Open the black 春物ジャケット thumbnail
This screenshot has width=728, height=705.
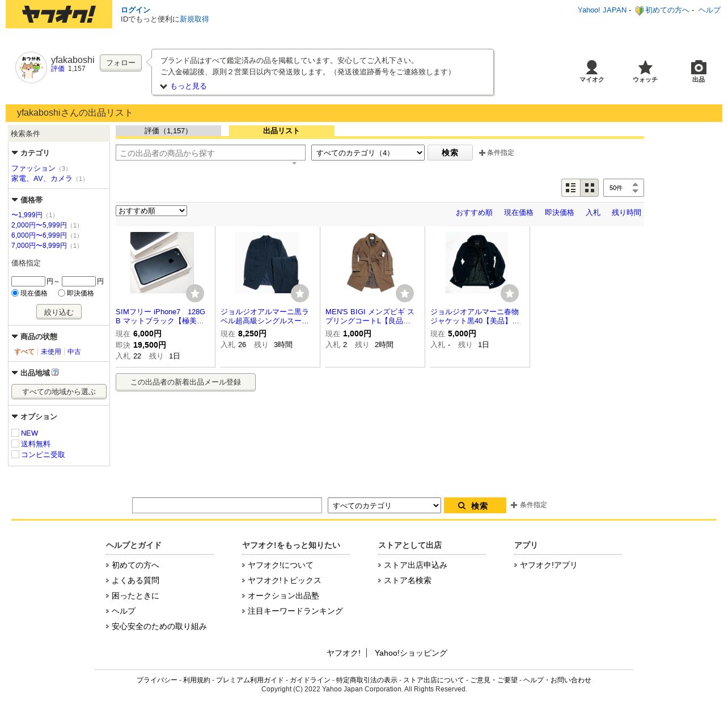[x=477, y=263]
